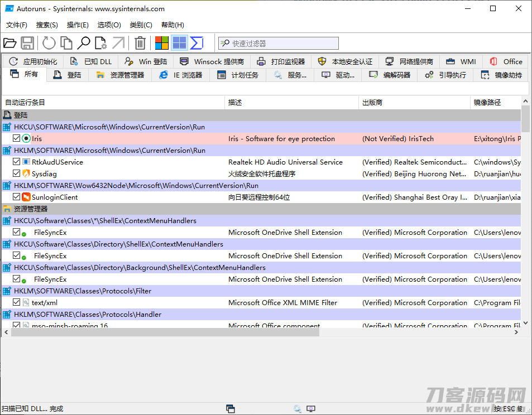Image resolution: width=532 pixels, height=415 pixels.
Task: Switch to the 引导执行 tab
Action: pyautogui.click(x=445, y=75)
